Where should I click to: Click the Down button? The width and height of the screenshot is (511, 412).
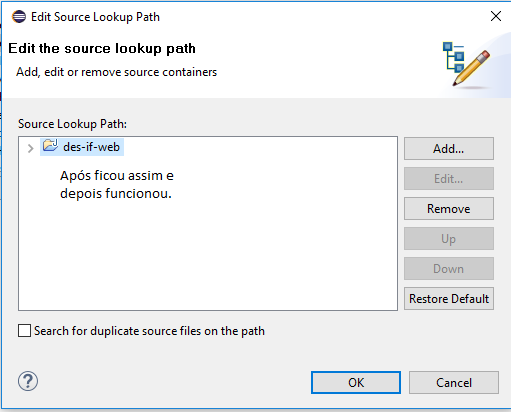click(x=449, y=269)
